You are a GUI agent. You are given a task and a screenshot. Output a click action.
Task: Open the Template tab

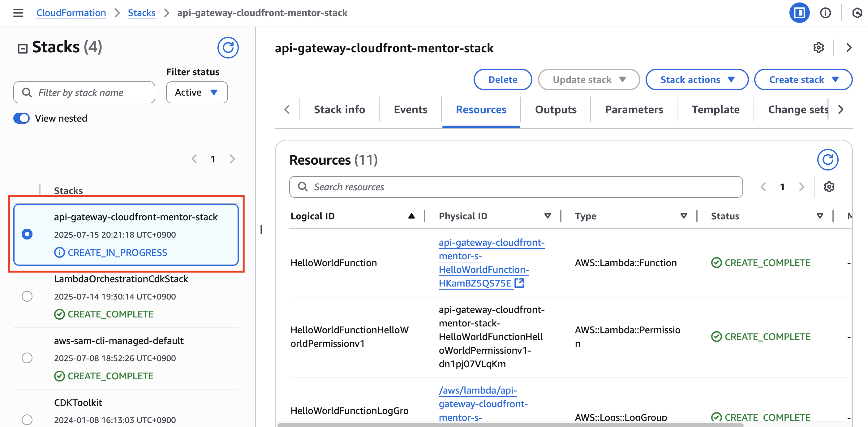point(715,110)
